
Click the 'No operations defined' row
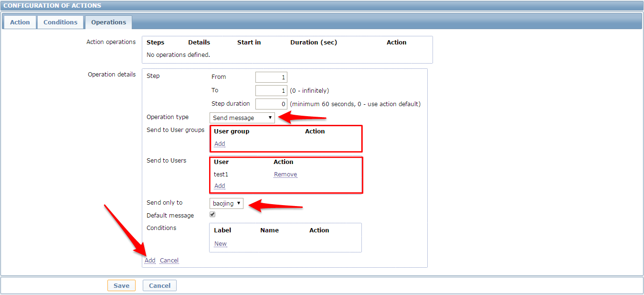click(178, 55)
